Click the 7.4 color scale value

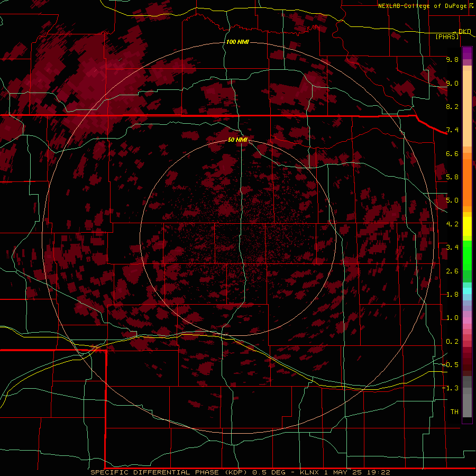tap(452, 130)
